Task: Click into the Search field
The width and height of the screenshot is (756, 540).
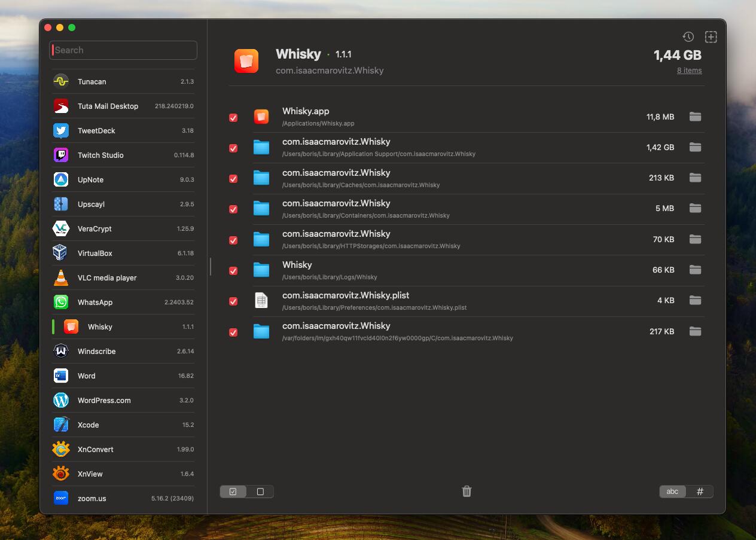Action: click(x=123, y=50)
